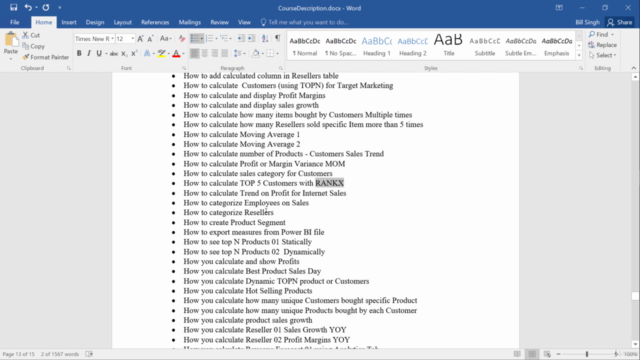640x360 pixels.
Task: Expand multilevel list dropdown
Action: (x=231, y=38)
